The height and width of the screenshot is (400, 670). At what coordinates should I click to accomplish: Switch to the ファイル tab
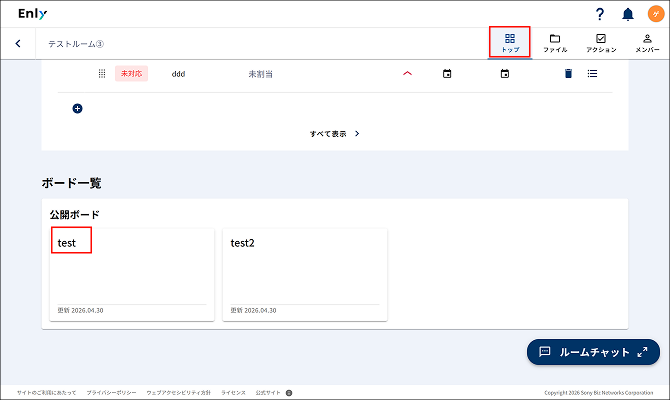(555, 43)
